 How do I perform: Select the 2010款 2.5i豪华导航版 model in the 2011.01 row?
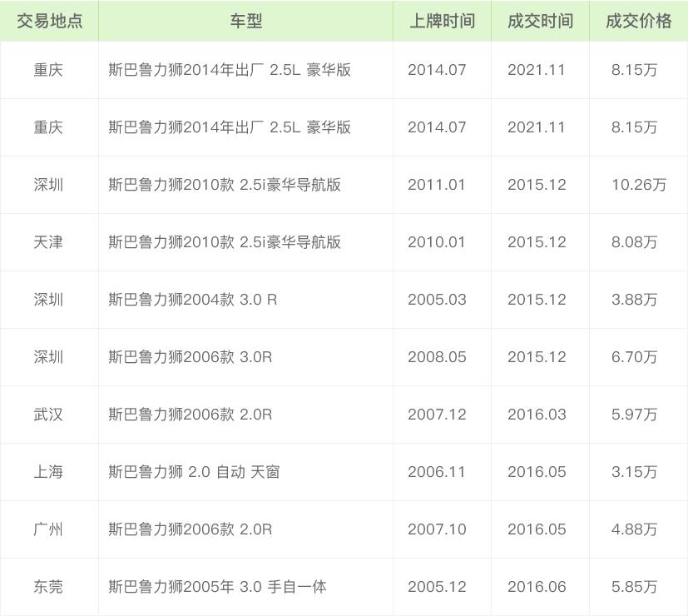click(x=225, y=185)
